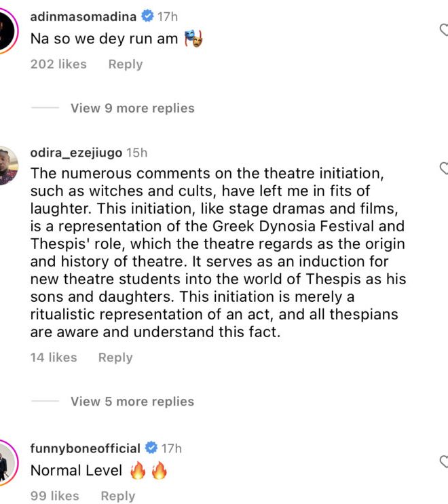Image resolution: width=448 pixels, height=504 pixels.
Task: View the 99 likes list
Action: click(54, 496)
